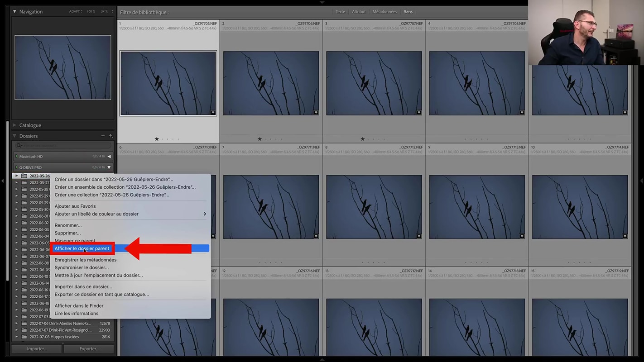Click the 'Exporter...' button
This screenshot has height=362, width=644.
coord(89,349)
